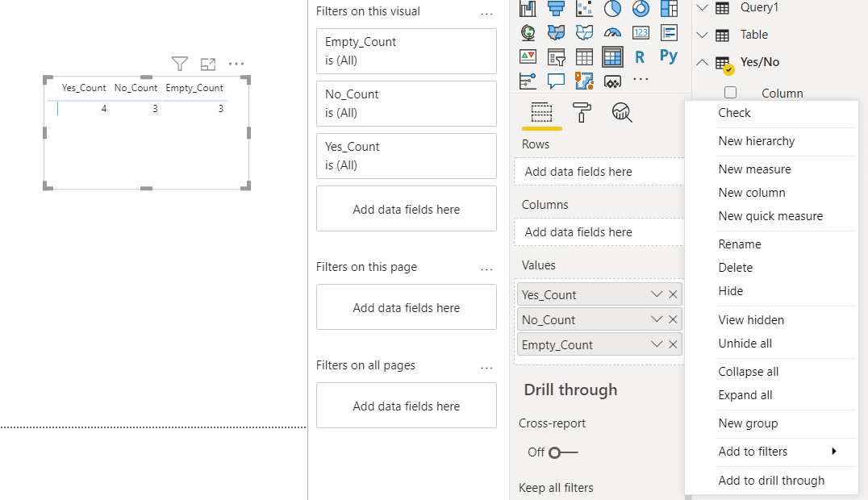Select the Key influencers visualization
Viewport: 868px width, 500px height.
tap(528, 81)
